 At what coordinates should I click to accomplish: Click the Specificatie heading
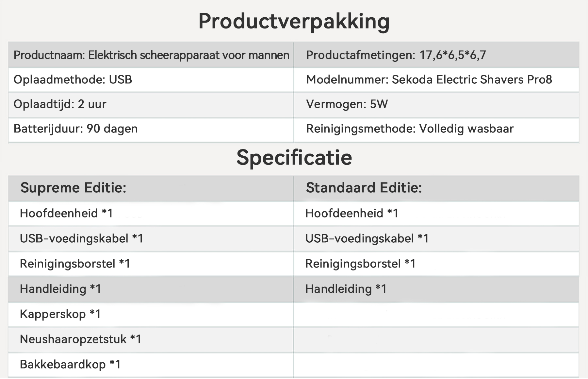(x=294, y=158)
